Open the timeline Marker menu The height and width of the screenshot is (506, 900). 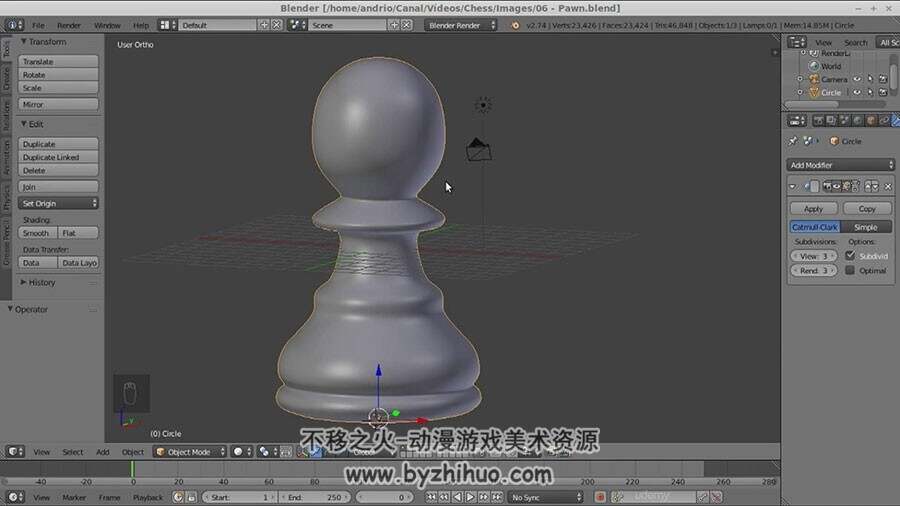(74, 497)
